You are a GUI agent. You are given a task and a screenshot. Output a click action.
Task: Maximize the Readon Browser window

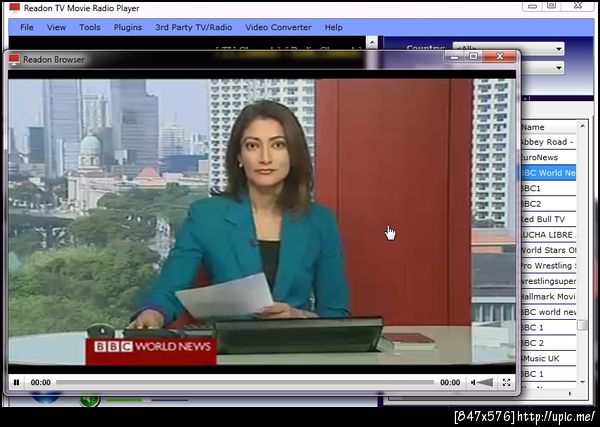point(473,57)
